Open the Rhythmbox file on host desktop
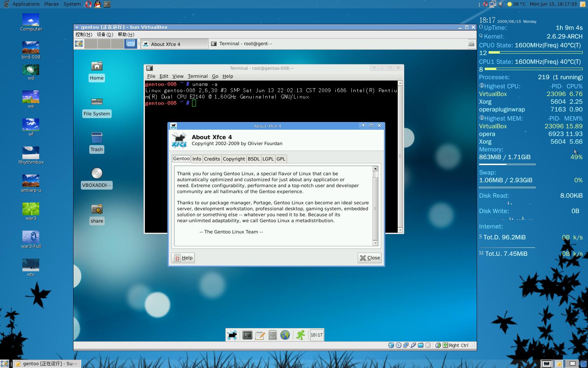 point(31,156)
